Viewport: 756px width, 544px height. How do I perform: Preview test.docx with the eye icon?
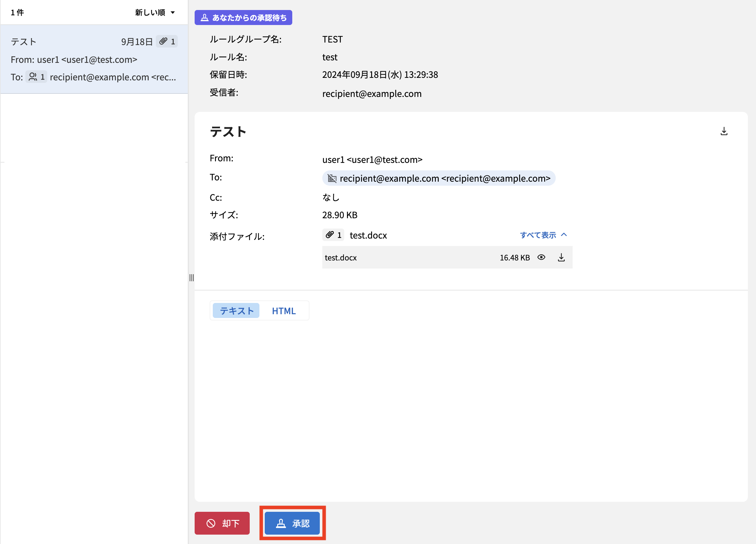[x=541, y=257]
